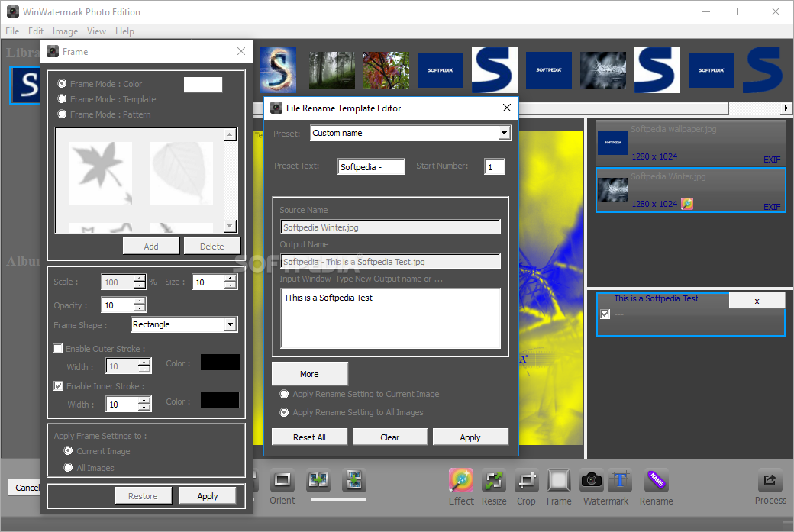
Task: Decrease the frame Size value
Action: tap(231, 285)
